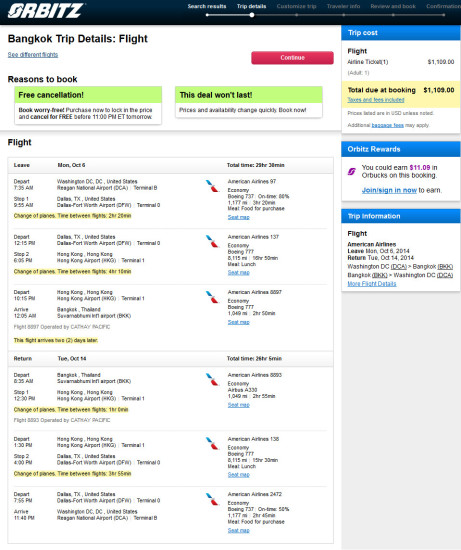461x550 pixels.
Task: Click the Free cancellation! green banner
Action: [88, 95]
